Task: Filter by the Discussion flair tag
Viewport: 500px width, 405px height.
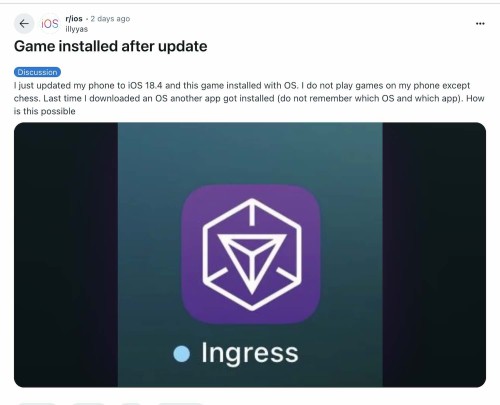Action: click(37, 72)
